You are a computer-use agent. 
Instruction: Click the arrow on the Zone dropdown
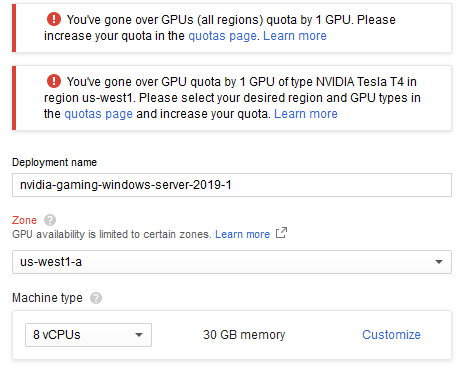coord(439,262)
